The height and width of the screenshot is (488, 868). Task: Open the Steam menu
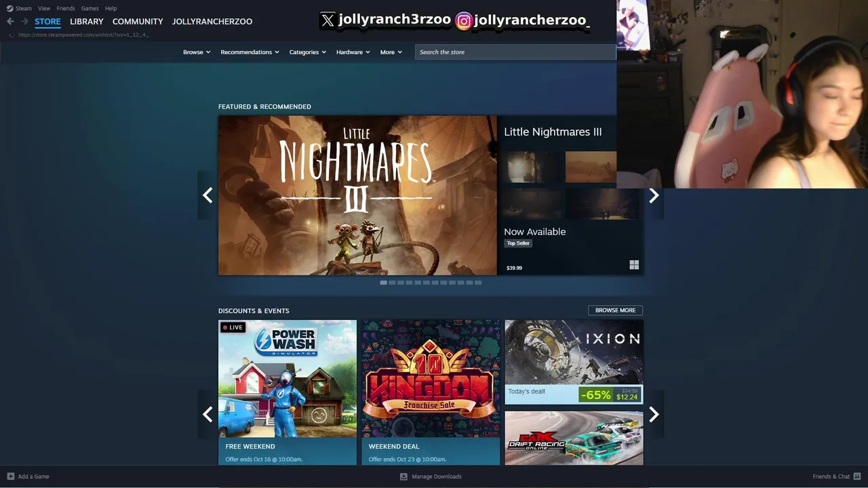pos(24,8)
